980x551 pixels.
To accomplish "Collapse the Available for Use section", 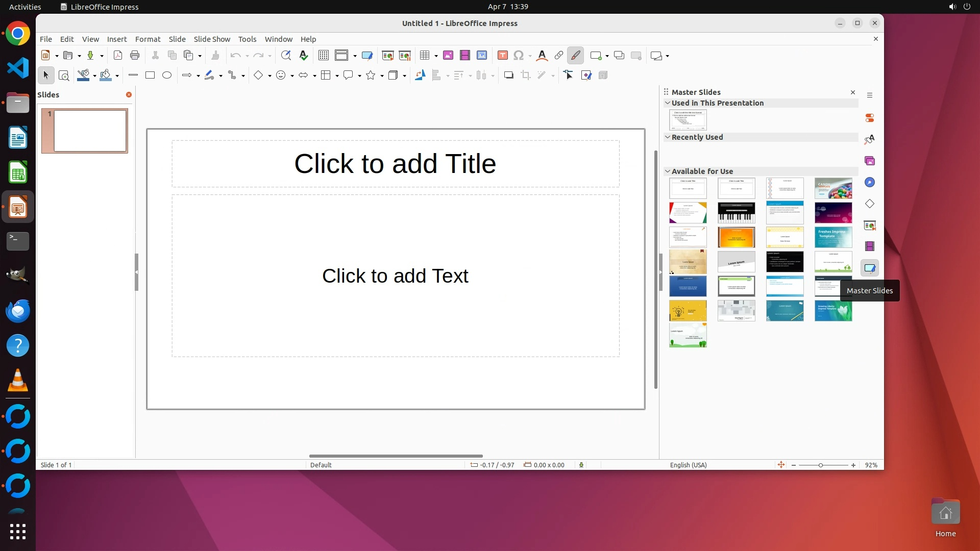I will point(667,171).
